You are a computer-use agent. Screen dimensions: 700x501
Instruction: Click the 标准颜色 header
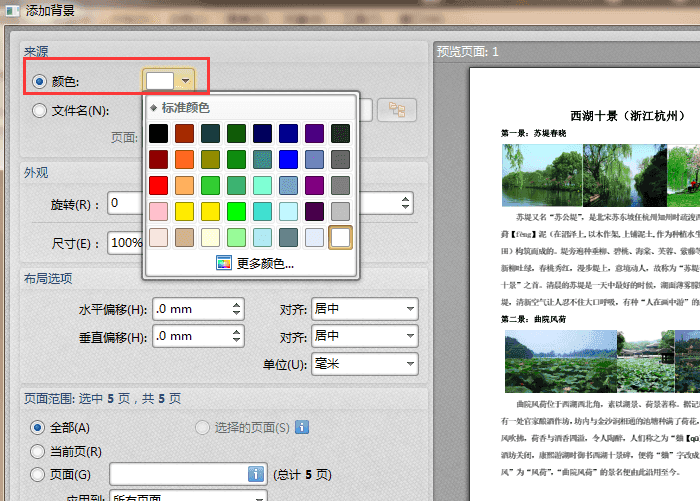coord(186,108)
